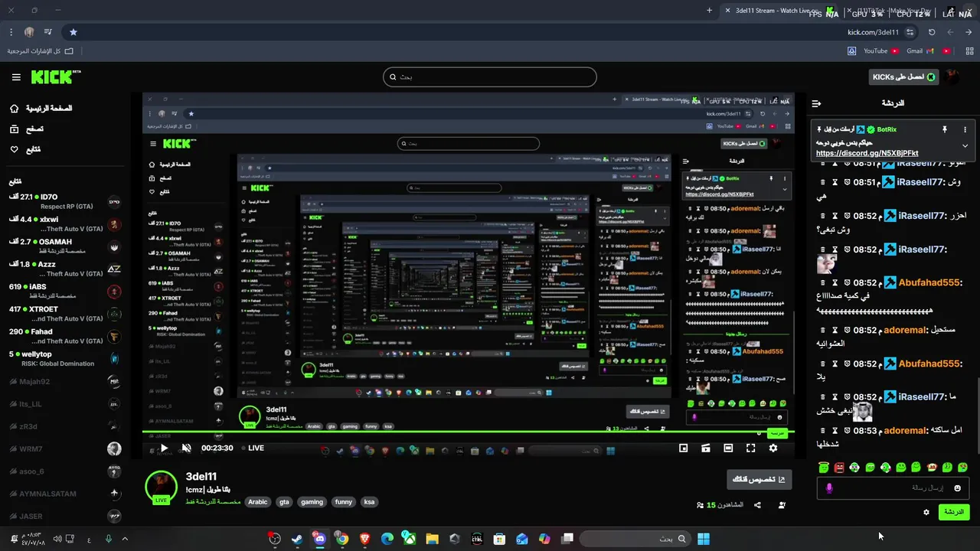Open a new browser tab
Viewport: 980px width, 551px height.
click(709, 11)
